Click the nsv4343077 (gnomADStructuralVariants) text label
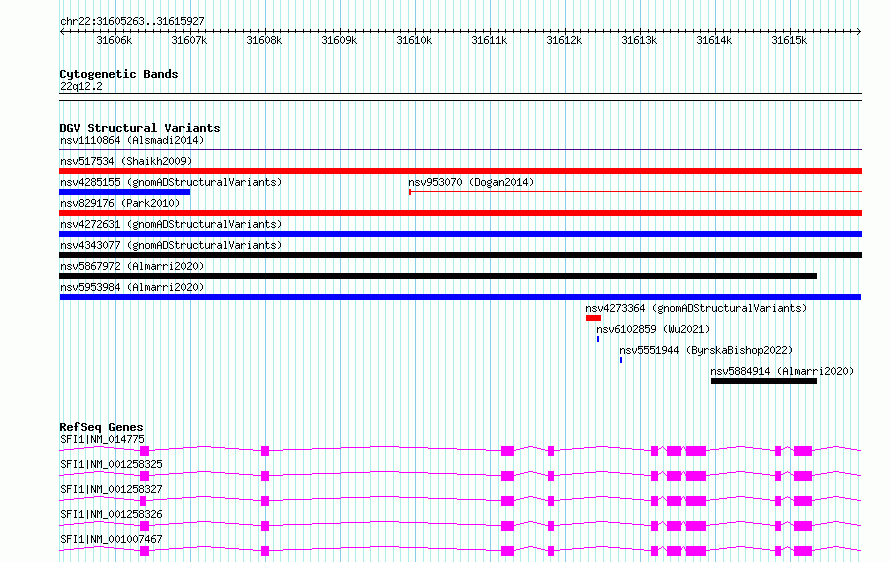This screenshot has height=562, width=890. pos(171,245)
